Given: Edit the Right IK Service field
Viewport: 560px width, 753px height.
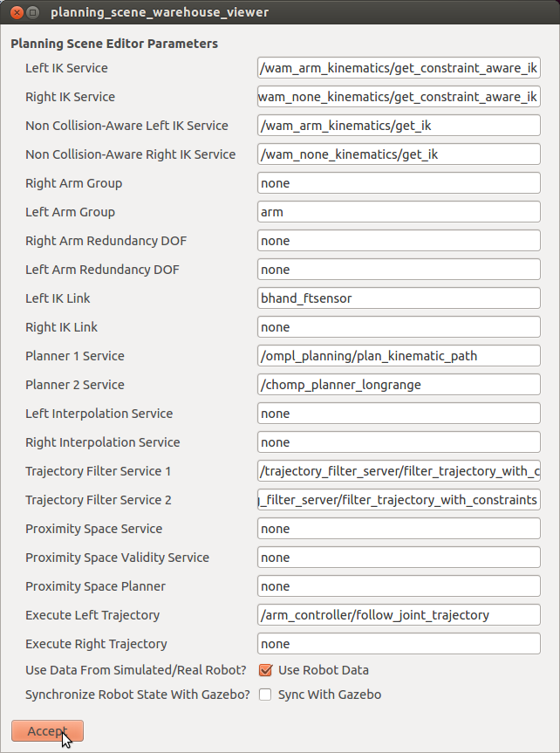Looking at the screenshot, I should click(x=399, y=97).
